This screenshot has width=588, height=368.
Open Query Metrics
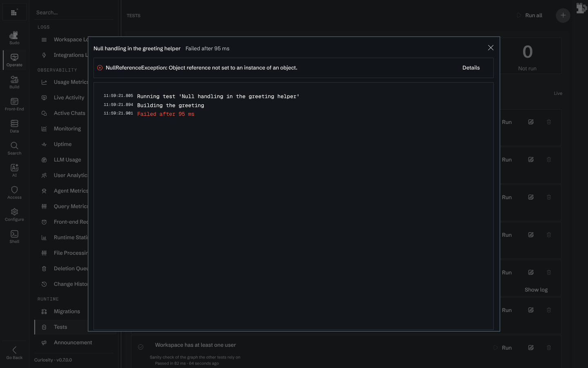[65, 206]
